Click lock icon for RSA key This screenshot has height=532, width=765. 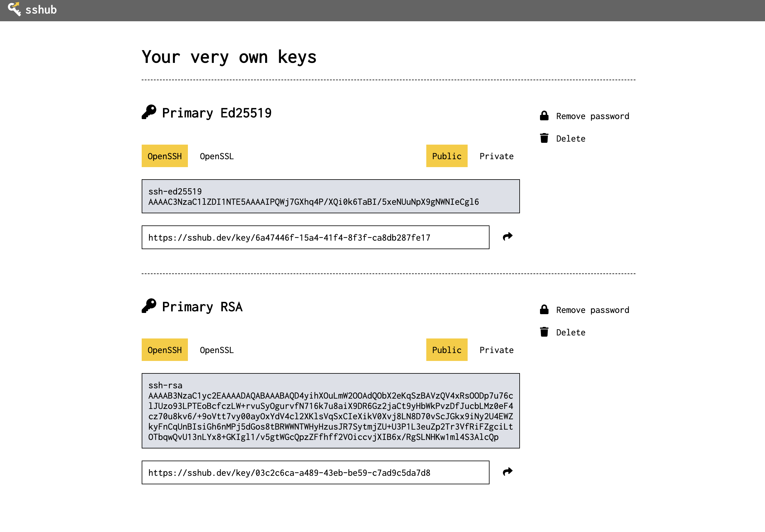(x=544, y=310)
